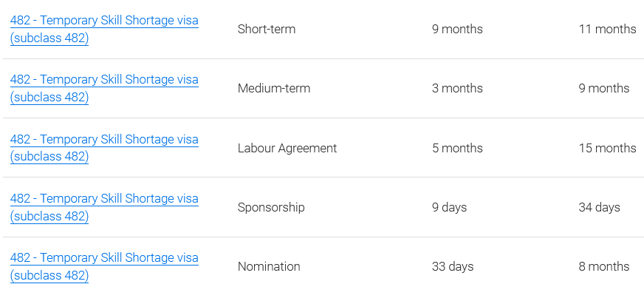Viewport: 644px width, 284px height.
Task: Click the 33 days Nomination value
Action: point(453,266)
